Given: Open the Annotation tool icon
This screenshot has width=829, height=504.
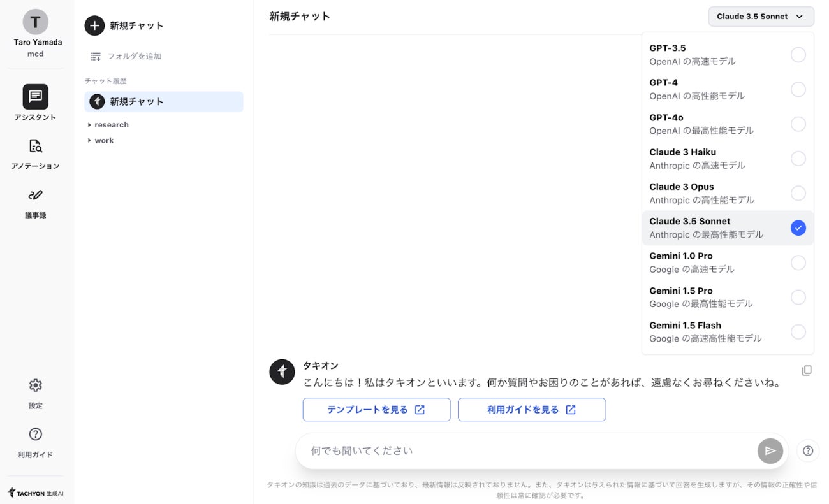Looking at the screenshot, I should (x=36, y=146).
